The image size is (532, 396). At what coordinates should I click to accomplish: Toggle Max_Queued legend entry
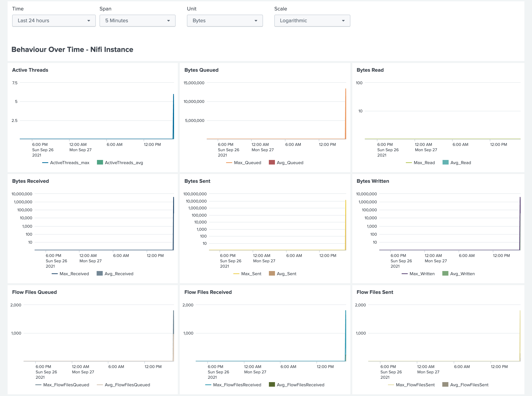pyautogui.click(x=244, y=162)
